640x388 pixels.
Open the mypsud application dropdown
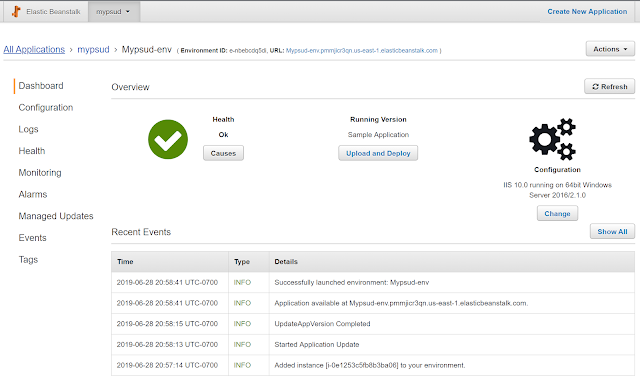pyautogui.click(x=114, y=12)
